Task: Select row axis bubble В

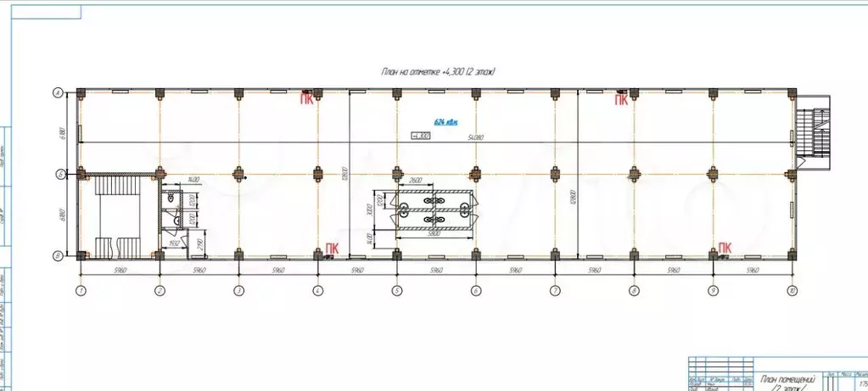Action: pos(57,255)
